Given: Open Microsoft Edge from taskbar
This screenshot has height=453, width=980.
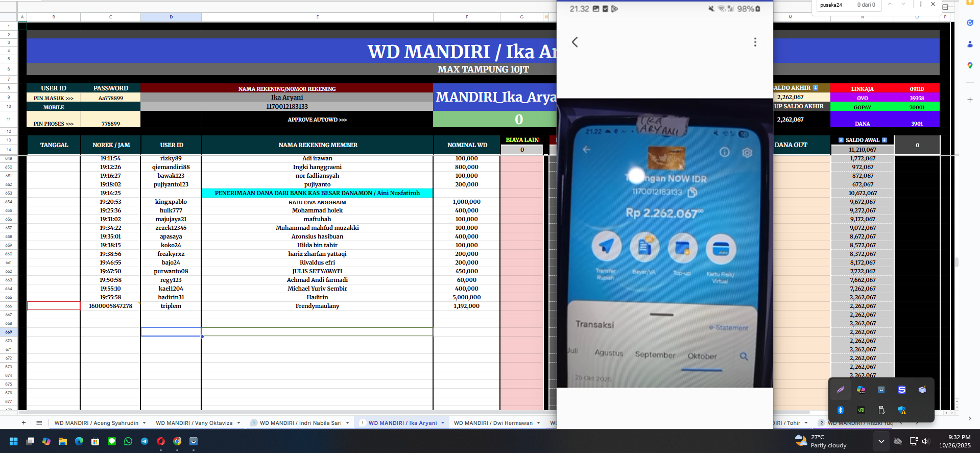Looking at the screenshot, I should point(79,441).
